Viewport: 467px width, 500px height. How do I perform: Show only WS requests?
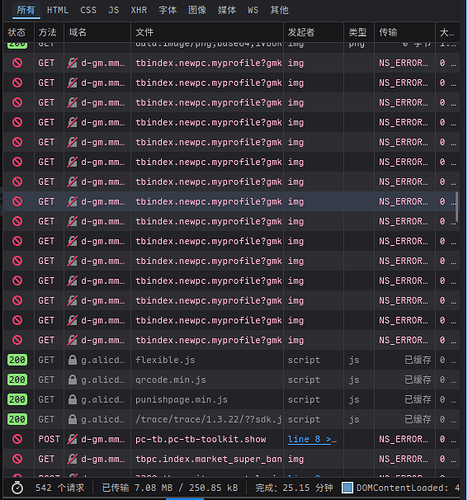[253, 10]
